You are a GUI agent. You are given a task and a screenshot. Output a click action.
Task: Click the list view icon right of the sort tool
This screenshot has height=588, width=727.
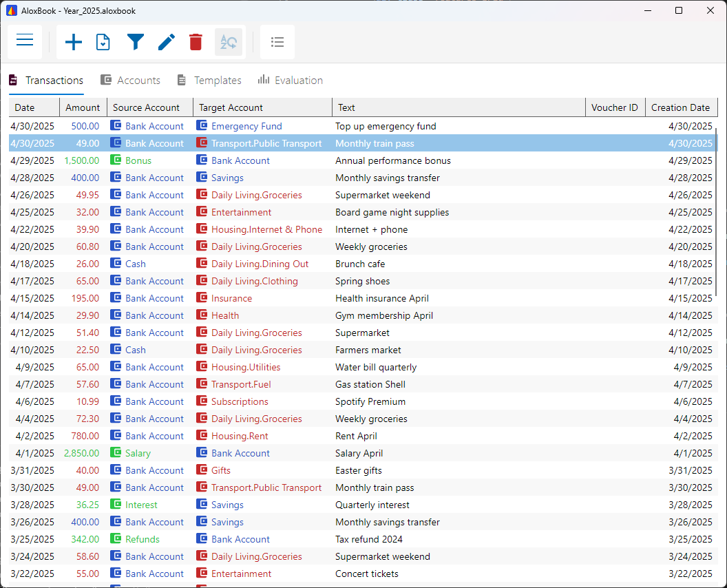277,42
